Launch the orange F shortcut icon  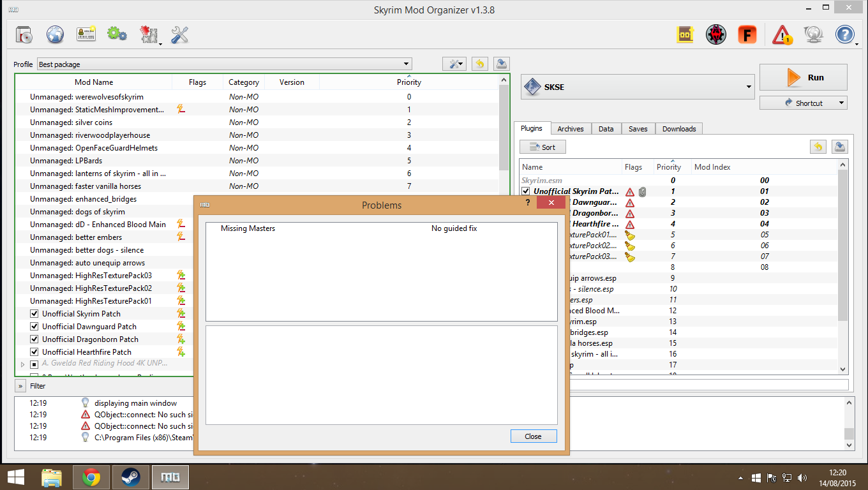tap(747, 34)
